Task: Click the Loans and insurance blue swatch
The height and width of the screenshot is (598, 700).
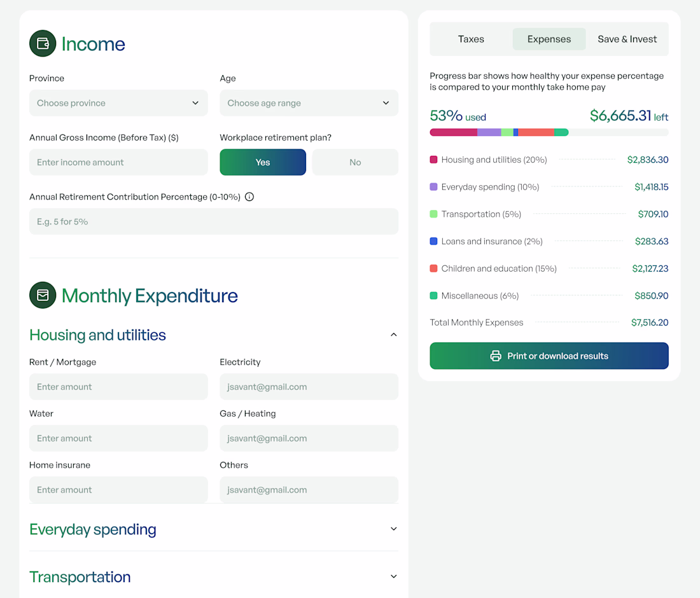Action: coord(433,241)
